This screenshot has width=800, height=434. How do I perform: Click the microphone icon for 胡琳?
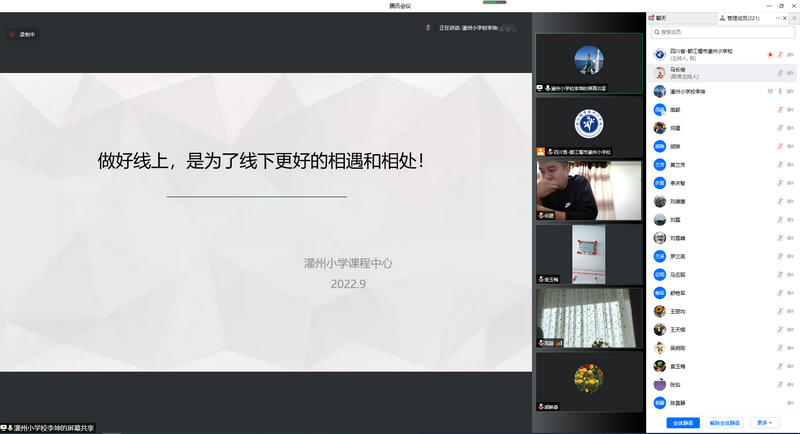click(x=779, y=146)
